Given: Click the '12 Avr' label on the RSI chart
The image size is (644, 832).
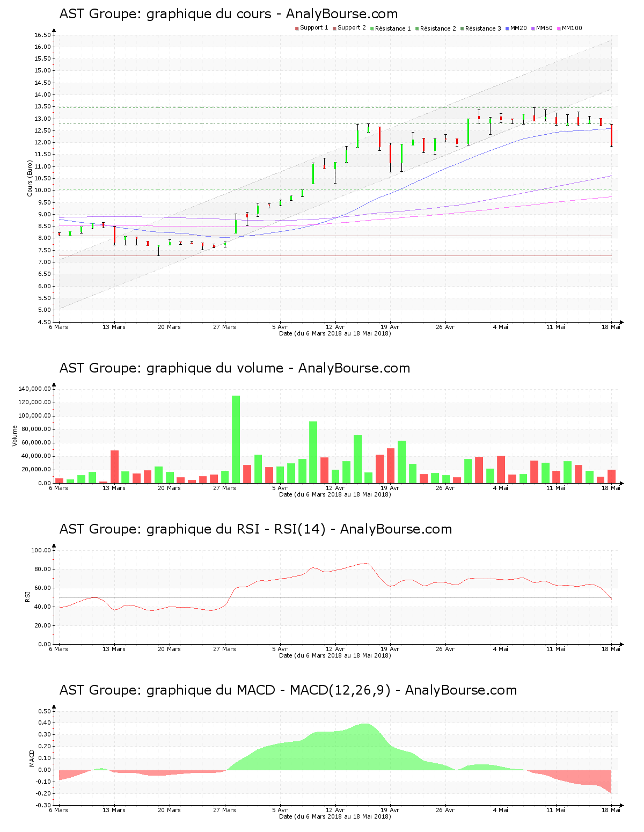Looking at the screenshot, I should [335, 649].
